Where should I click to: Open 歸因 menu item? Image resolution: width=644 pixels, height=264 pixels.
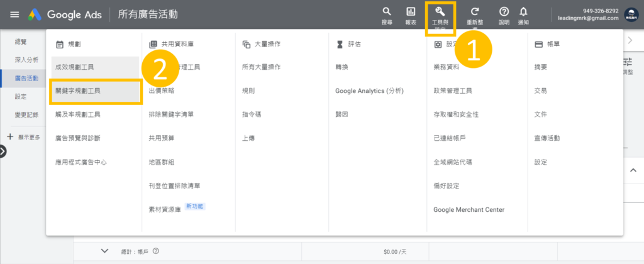pos(341,114)
